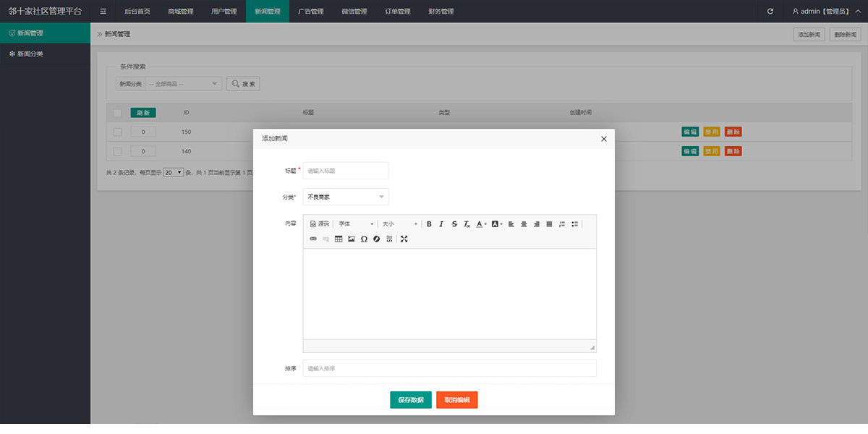Open the 分类 dropdown showing 不良商家

click(x=345, y=197)
